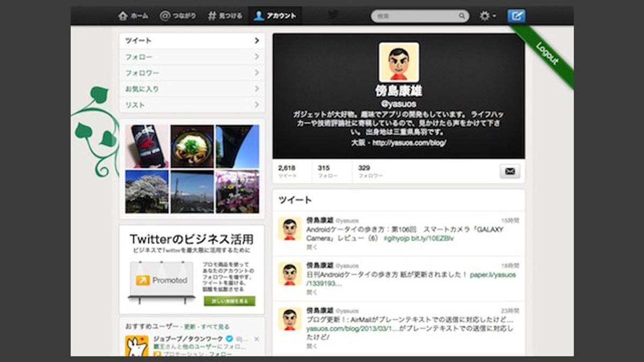
Task: Open the blue sky photo thumbnail
Action: pos(237,146)
